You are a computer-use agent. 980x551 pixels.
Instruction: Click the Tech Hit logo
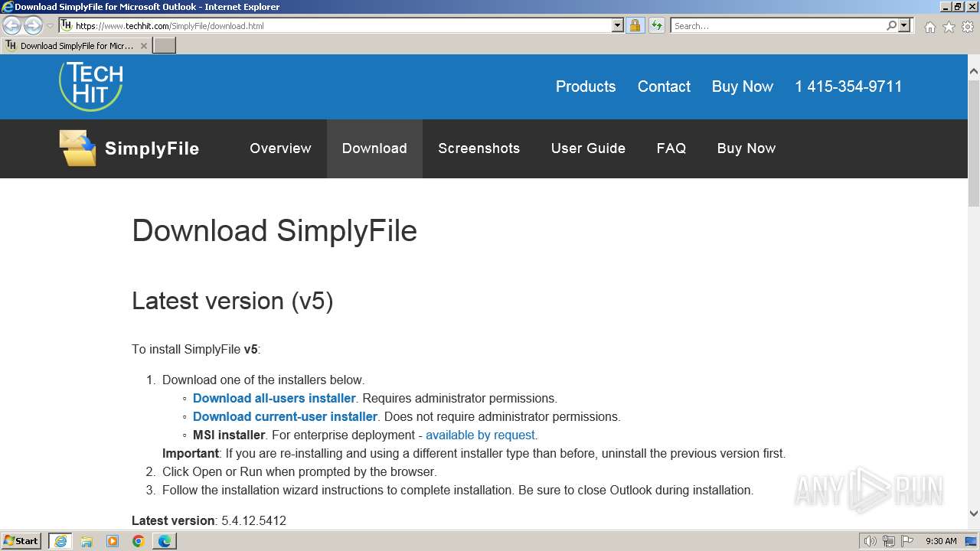pyautogui.click(x=91, y=86)
